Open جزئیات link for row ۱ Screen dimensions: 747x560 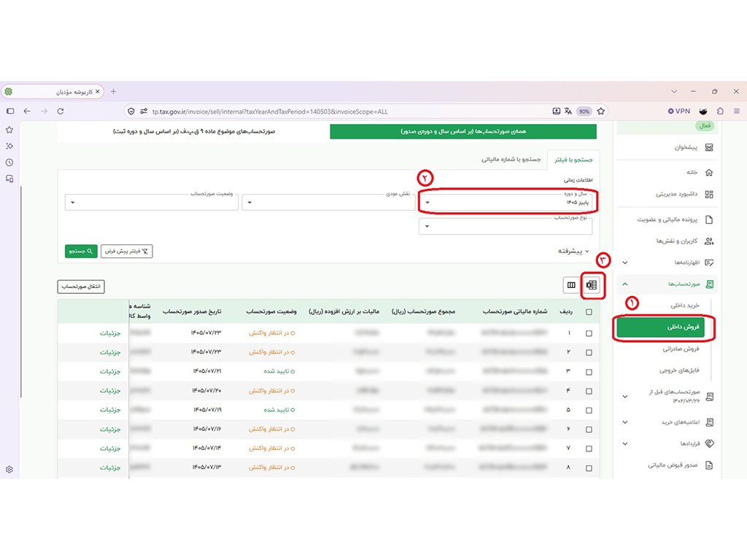pyautogui.click(x=110, y=333)
